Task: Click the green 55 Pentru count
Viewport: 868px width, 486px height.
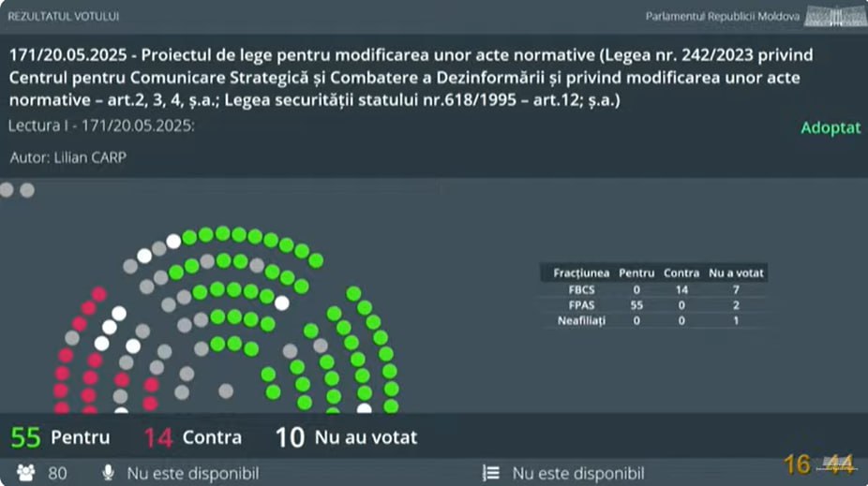Action: click(x=25, y=437)
